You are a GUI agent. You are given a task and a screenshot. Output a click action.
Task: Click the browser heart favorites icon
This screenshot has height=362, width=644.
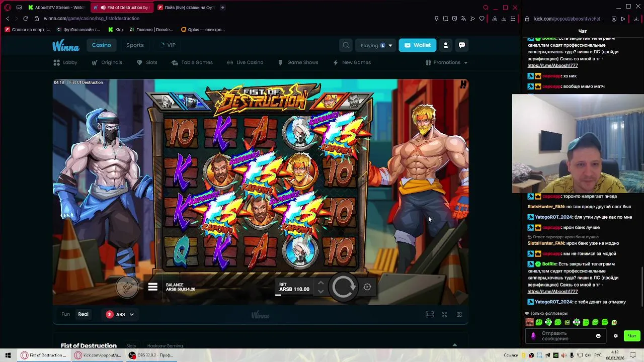tap(481, 19)
